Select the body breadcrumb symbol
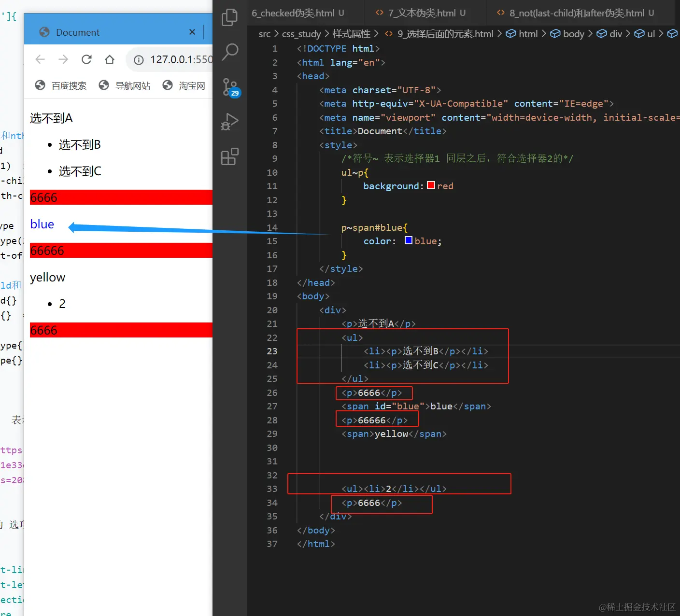Viewport: 680px width, 616px height. (x=567, y=34)
